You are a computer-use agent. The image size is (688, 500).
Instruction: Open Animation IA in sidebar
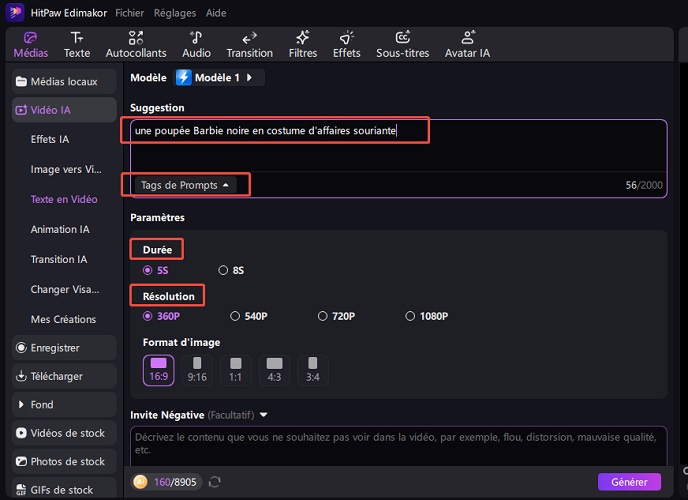(60, 229)
